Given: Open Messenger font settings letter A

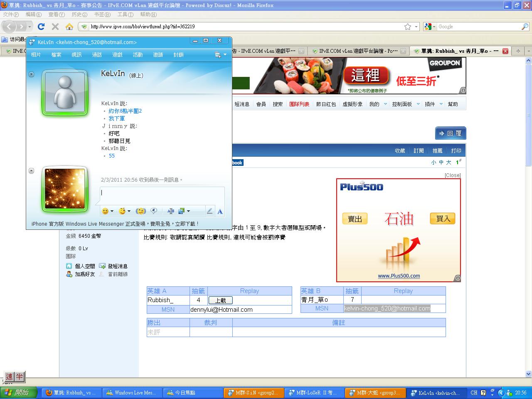Looking at the screenshot, I should click(220, 211).
